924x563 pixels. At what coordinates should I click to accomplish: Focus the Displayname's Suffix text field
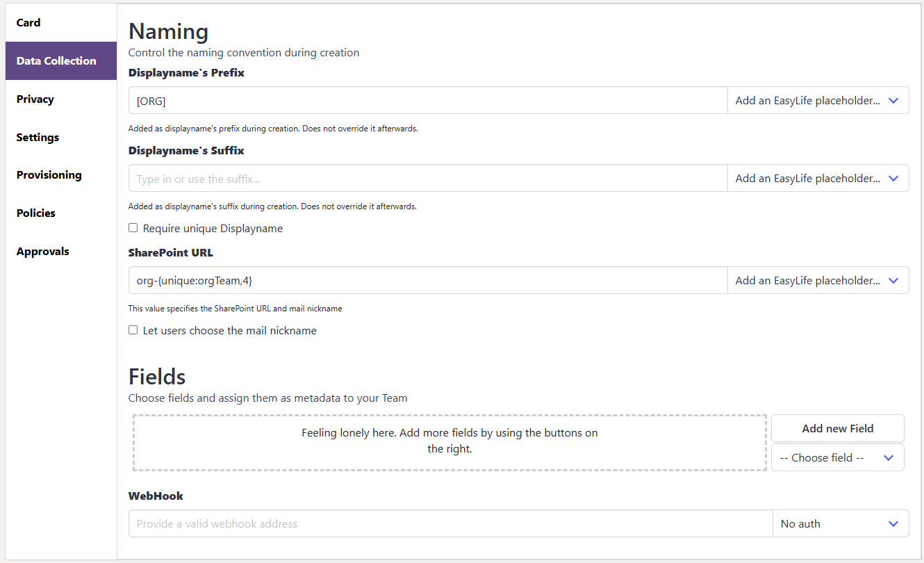pos(427,178)
